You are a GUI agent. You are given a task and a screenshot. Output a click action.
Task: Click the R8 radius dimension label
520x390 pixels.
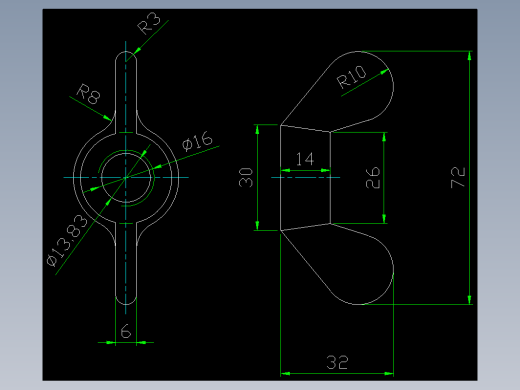point(88,94)
